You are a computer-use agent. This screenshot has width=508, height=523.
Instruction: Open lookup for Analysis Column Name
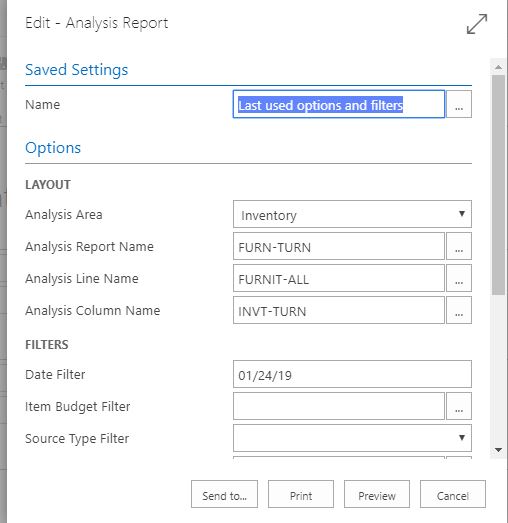(459, 310)
